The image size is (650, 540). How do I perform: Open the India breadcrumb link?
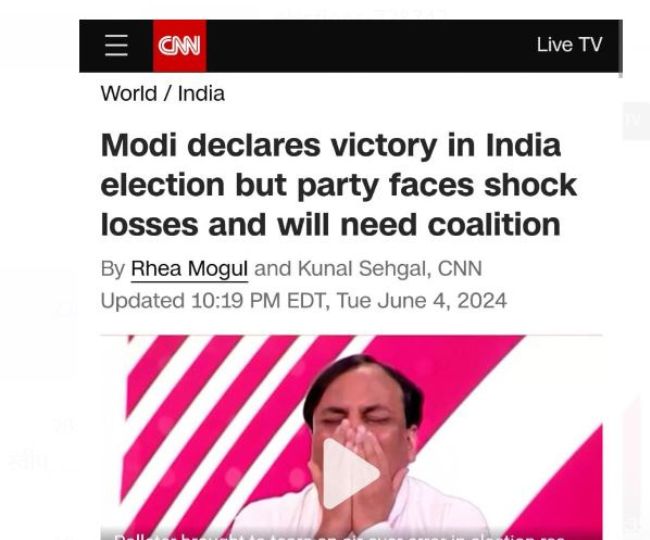pyautogui.click(x=201, y=94)
